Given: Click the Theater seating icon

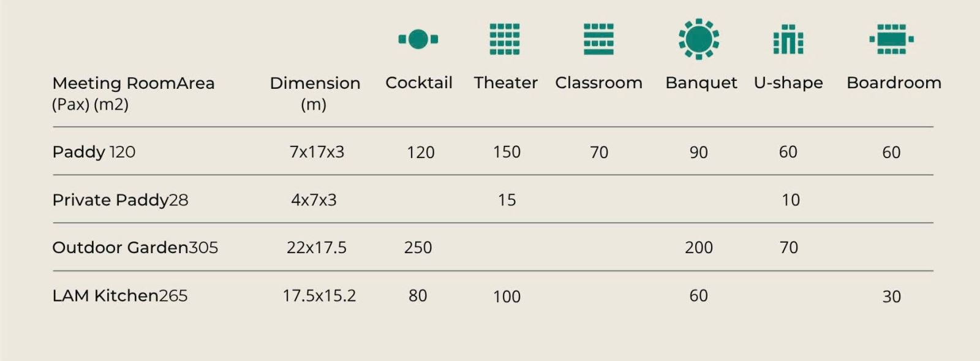Looking at the screenshot, I should [x=505, y=39].
